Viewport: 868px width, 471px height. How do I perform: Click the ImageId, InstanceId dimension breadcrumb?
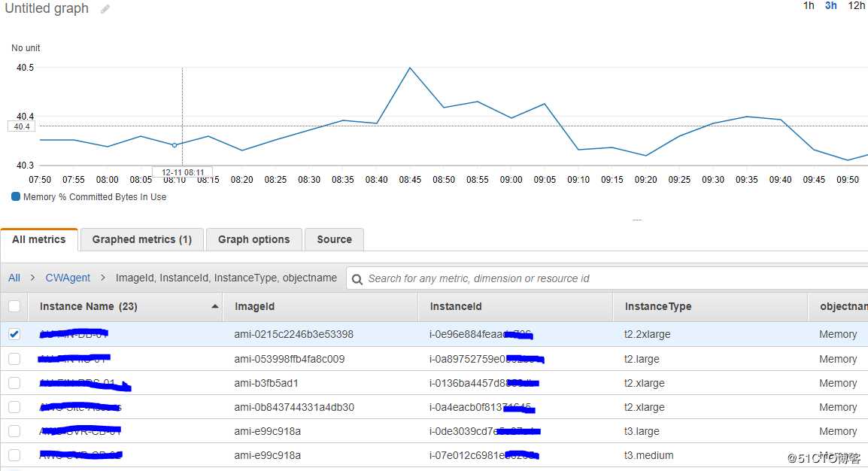[x=226, y=278]
